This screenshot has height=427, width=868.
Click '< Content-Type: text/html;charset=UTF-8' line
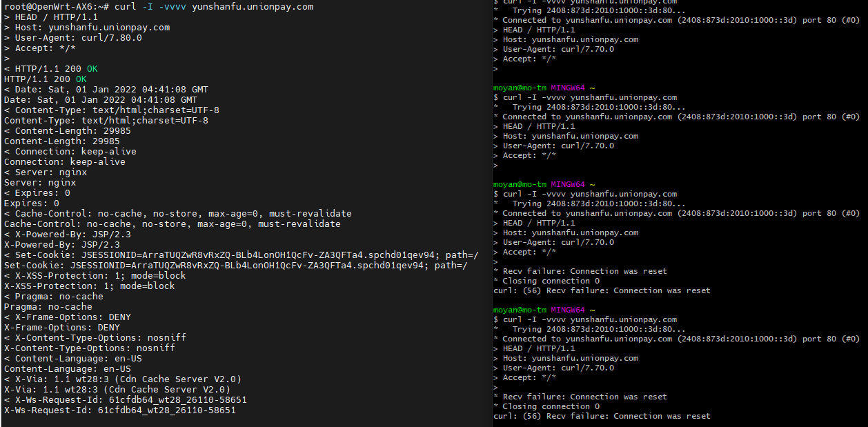coord(111,110)
